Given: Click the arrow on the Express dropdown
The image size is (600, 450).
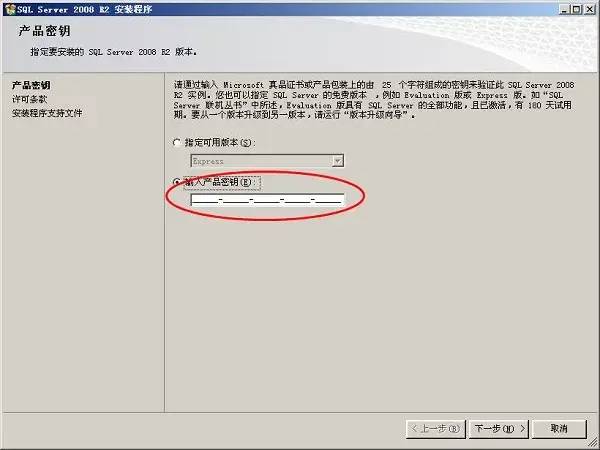Looking at the screenshot, I should click(337, 161).
